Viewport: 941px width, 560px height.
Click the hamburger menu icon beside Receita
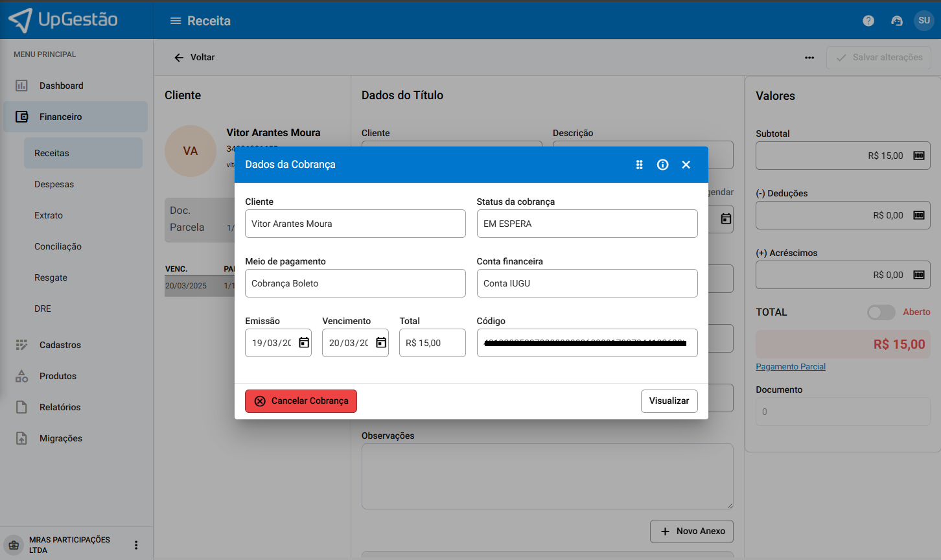click(x=175, y=21)
